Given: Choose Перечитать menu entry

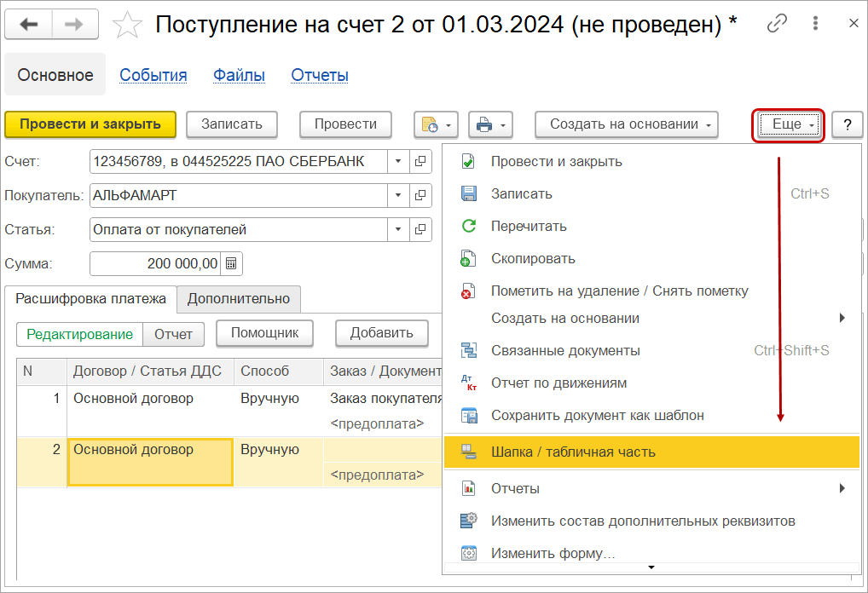Looking at the screenshot, I should [x=651, y=227].
